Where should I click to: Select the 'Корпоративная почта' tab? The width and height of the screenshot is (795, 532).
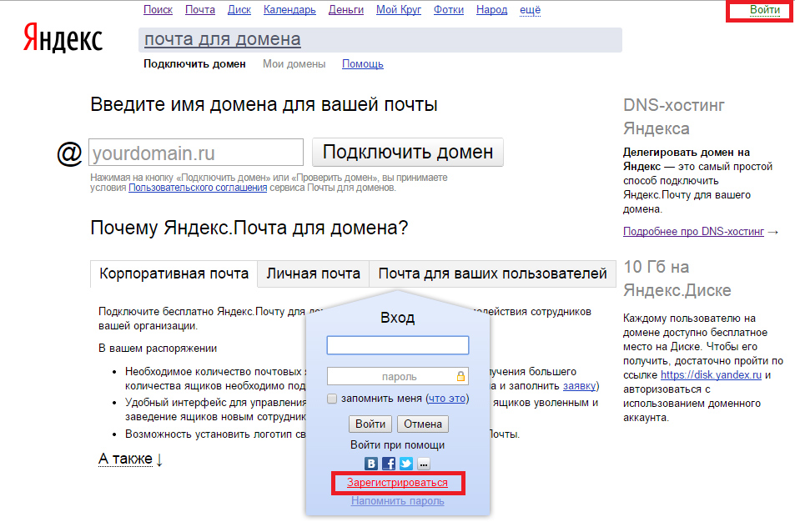[174, 274]
